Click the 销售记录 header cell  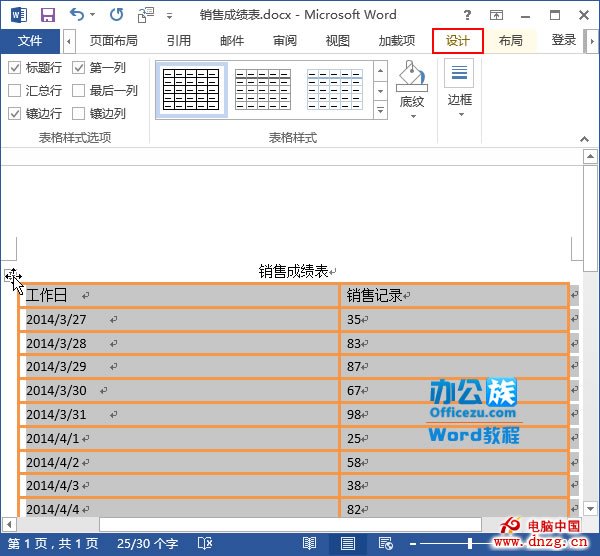pyautogui.click(x=454, y=295)
